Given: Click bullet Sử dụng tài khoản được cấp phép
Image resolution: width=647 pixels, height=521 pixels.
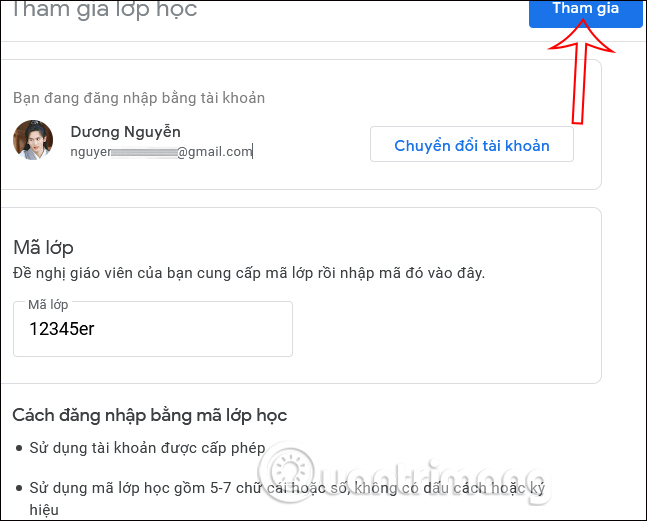Looking at the screenshot, I should (x=147, y=448).
